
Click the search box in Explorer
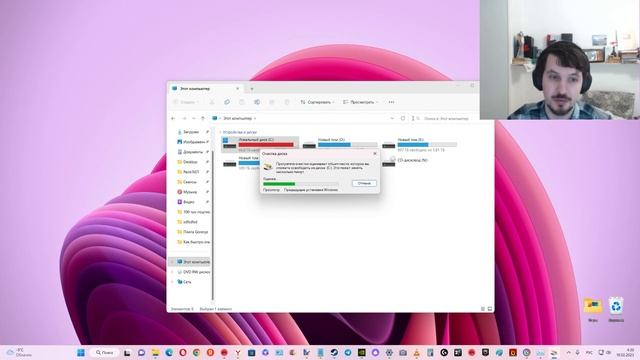tap(445, 118)
